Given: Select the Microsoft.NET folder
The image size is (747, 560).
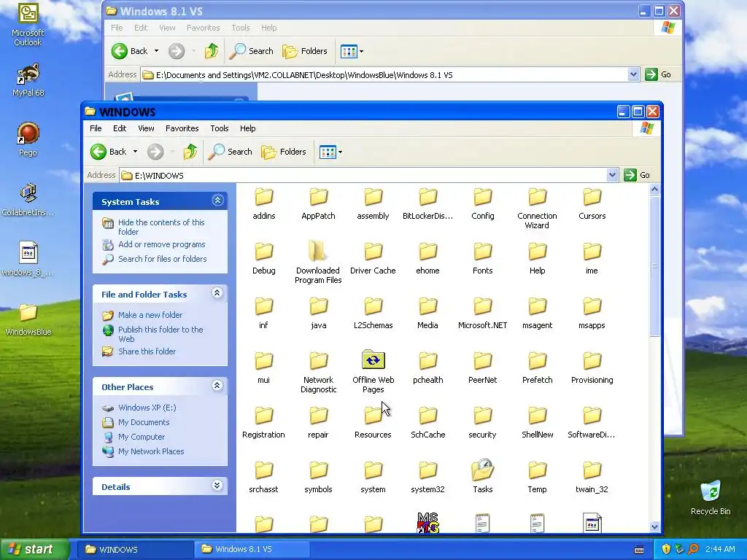Looking at the screenshot, I should coord(483,314).
